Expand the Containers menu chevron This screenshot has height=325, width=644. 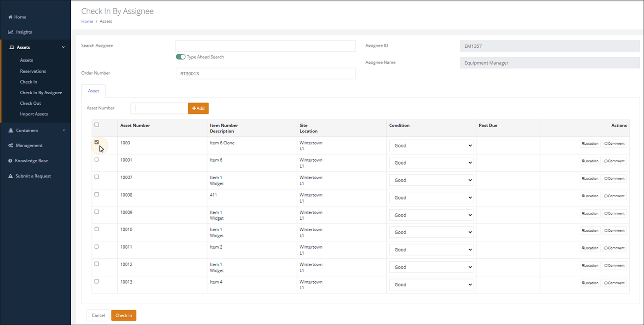point(64,131)
